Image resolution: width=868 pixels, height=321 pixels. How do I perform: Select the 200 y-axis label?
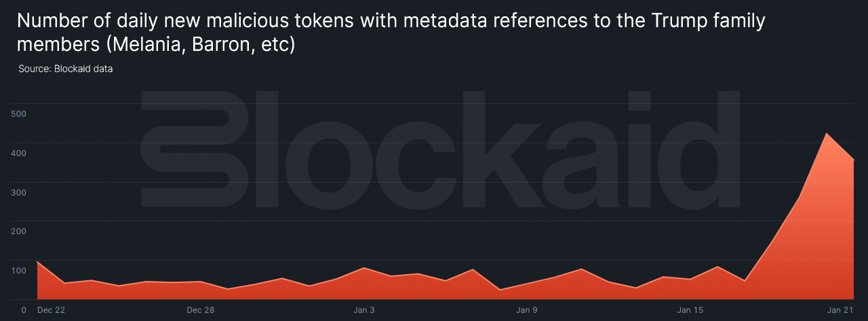(x=18, y=231)
